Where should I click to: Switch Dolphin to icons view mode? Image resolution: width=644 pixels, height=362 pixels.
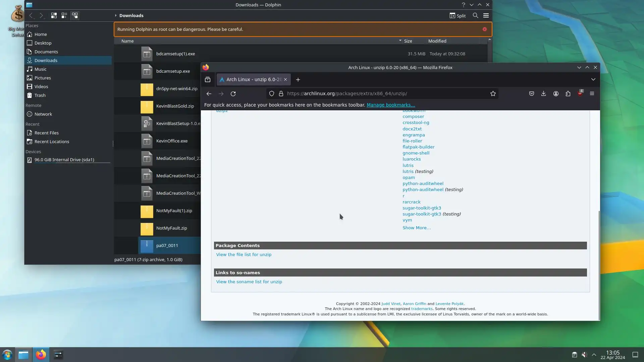[54, 15]
